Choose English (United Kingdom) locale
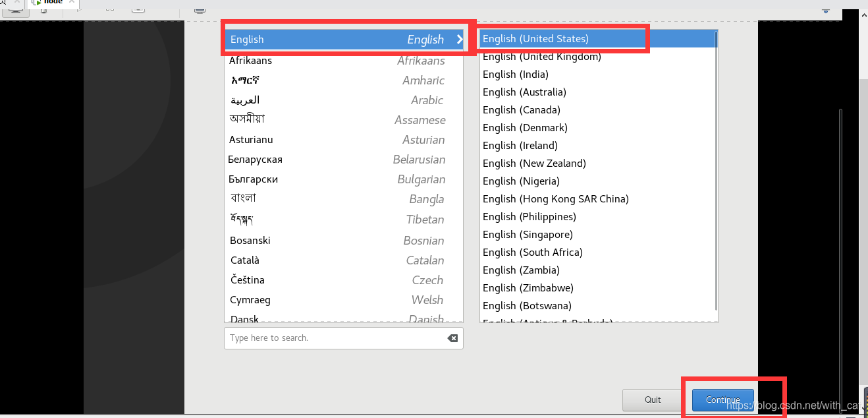The width and height of the screenshot is (868, 418). click(x=597, y=57)
